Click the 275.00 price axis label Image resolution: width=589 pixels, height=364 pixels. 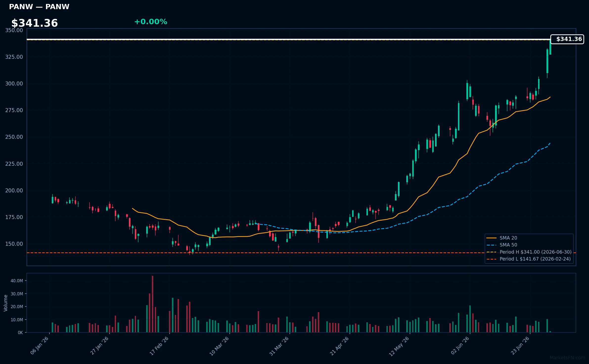(x=14, y=110)
